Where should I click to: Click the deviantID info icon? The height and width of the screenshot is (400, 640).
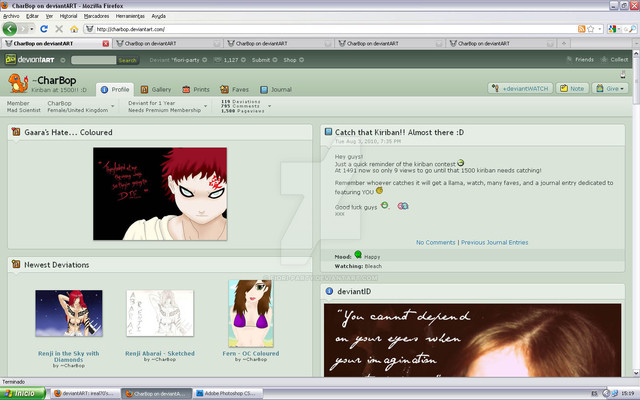coord(329,291)
